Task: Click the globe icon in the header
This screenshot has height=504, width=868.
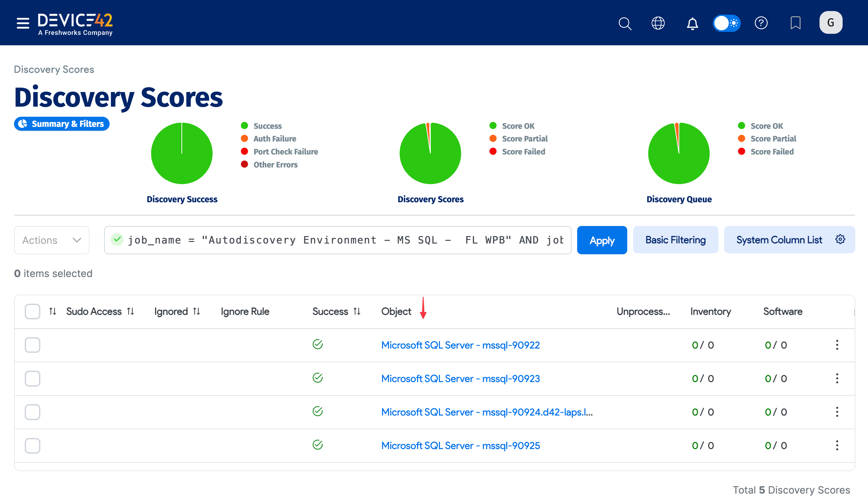Action: (658, 23)
